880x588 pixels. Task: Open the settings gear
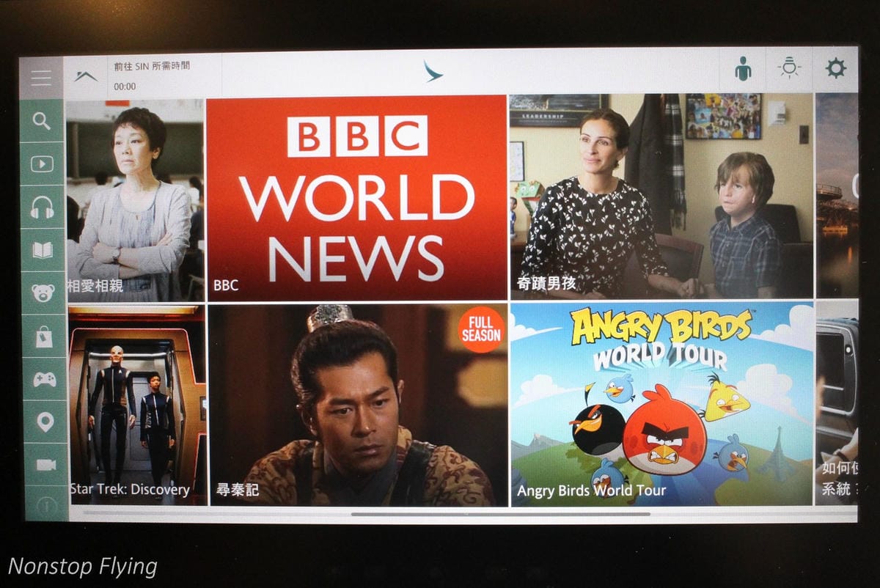point(835,68)
